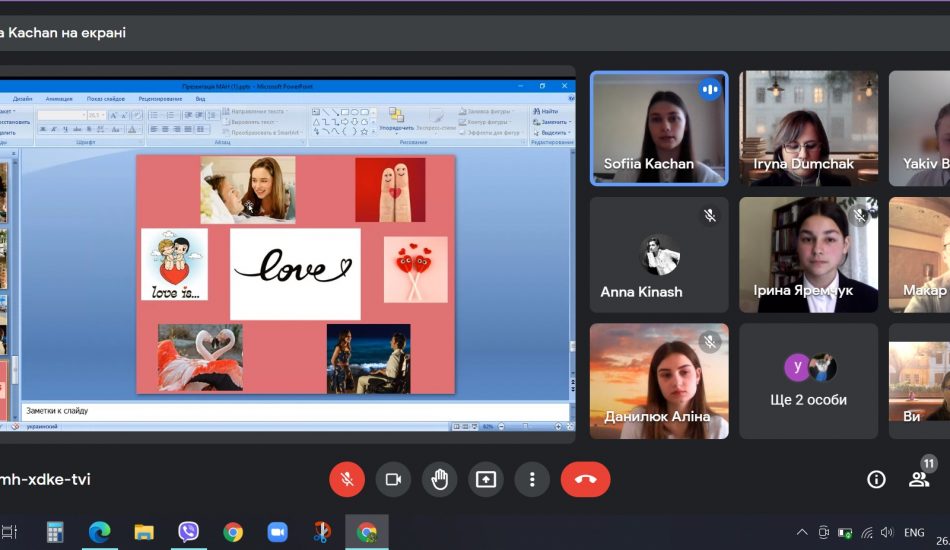This screenshot has width=950, height=550.
Task: Click the ENG language indicator
Action: [x=913, y=532]
